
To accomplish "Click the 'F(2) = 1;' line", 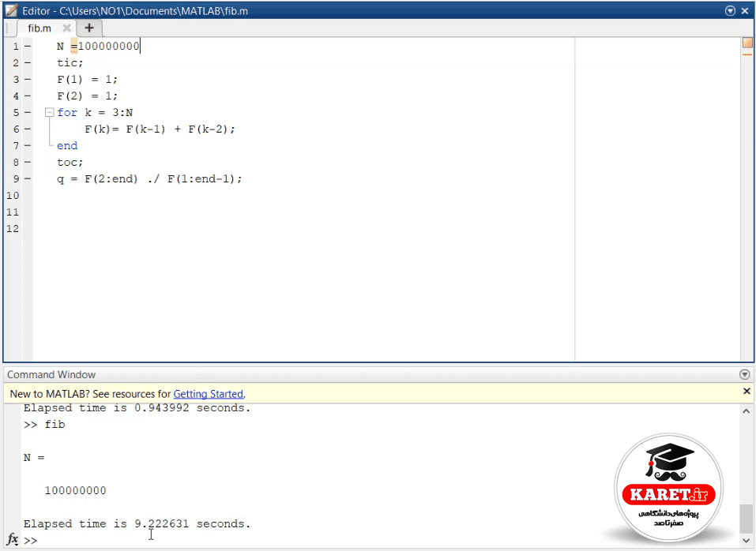I will (87, 96).
